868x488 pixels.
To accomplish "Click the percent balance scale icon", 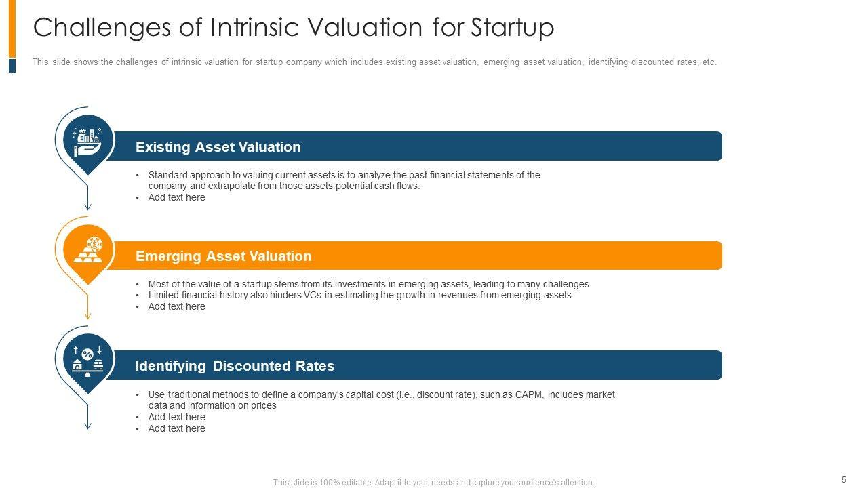I will pos(87,361).
